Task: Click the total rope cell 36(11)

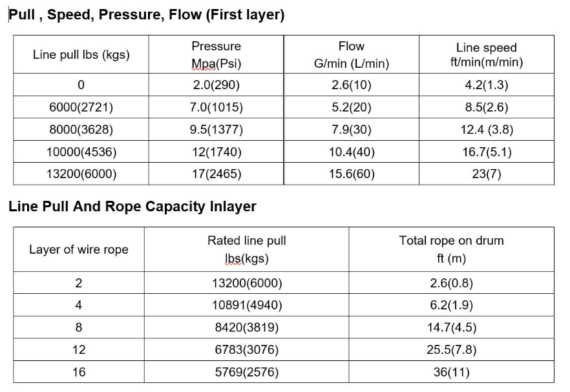Action: click(x=451, y=372)
